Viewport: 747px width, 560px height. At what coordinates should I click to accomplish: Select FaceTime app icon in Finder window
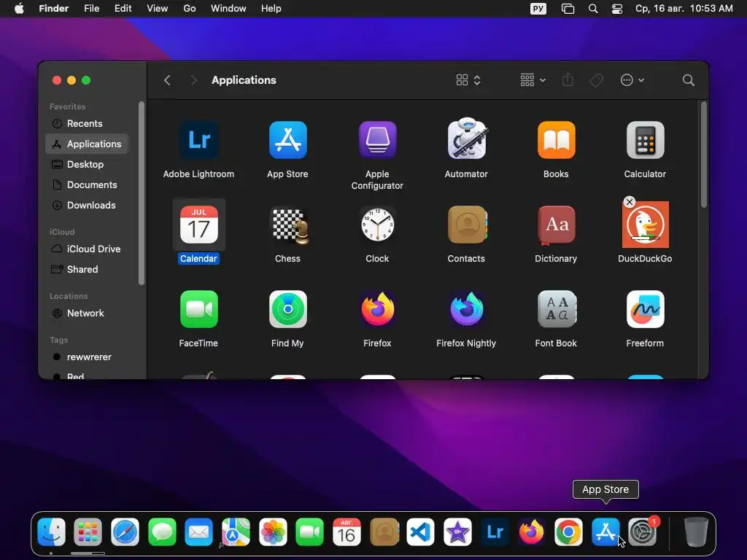[x=198, y=309]
